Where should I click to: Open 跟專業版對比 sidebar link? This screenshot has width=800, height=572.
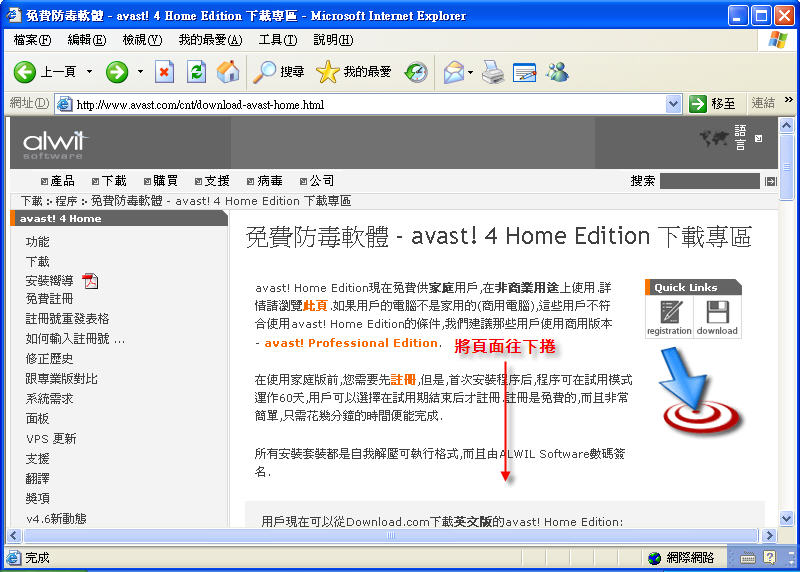(x=62, y=379)
